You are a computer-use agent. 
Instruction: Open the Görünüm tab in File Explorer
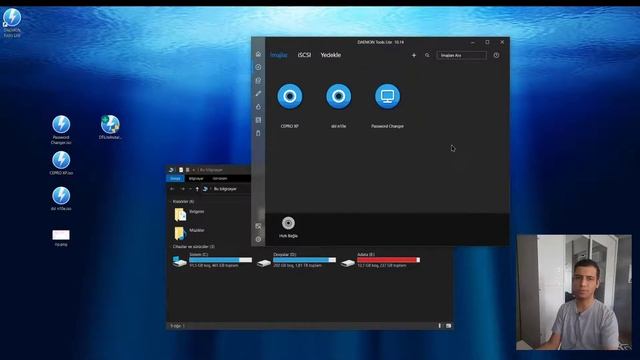coord(220,178)
